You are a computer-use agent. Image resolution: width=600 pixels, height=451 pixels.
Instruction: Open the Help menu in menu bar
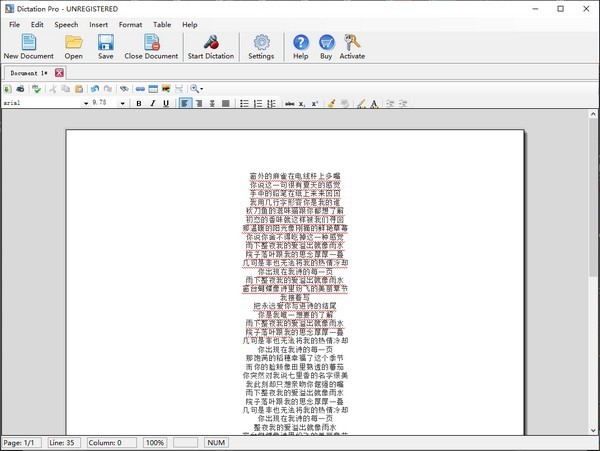pos(189,24)
